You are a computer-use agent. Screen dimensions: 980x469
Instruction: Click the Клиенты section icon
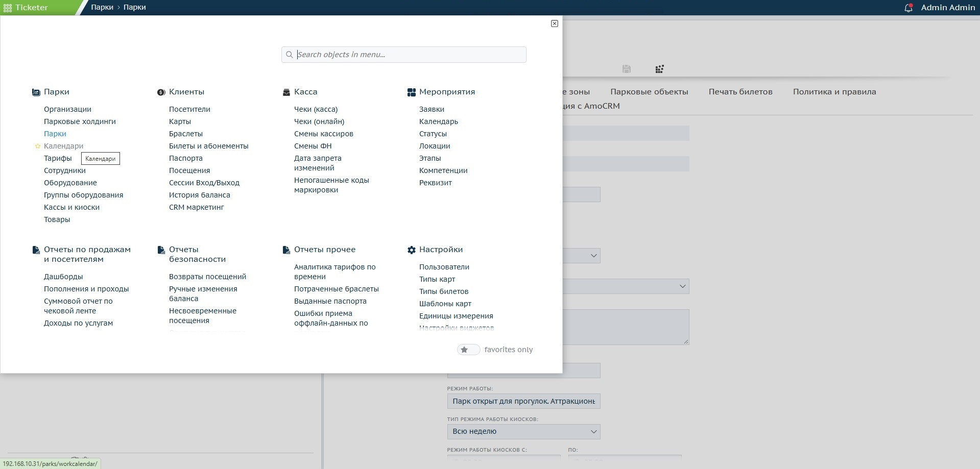point(161,92)
